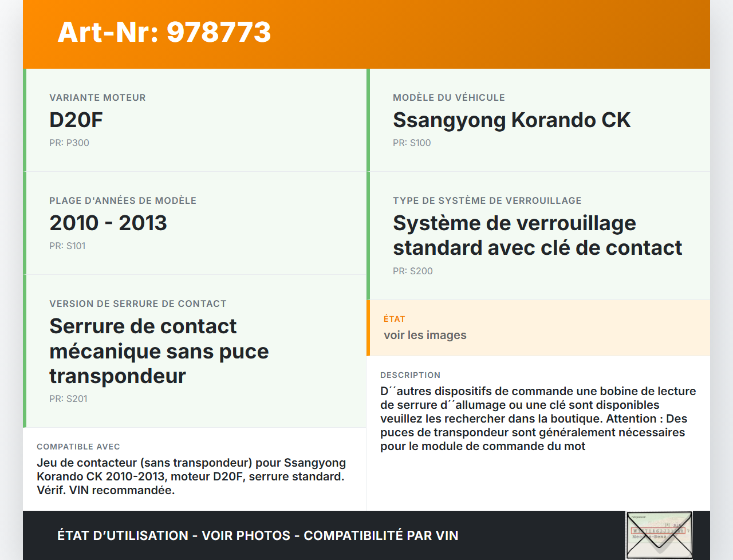Click the orange "ÉTAT" label
Screen dimensions: 733x560
[395, 319]
